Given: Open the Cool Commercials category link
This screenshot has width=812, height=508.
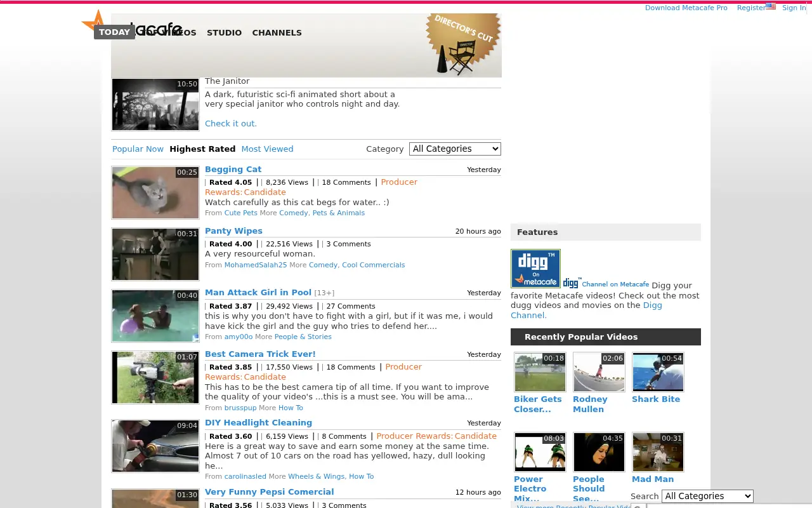Looking at the screenshot, I should 373,265.
